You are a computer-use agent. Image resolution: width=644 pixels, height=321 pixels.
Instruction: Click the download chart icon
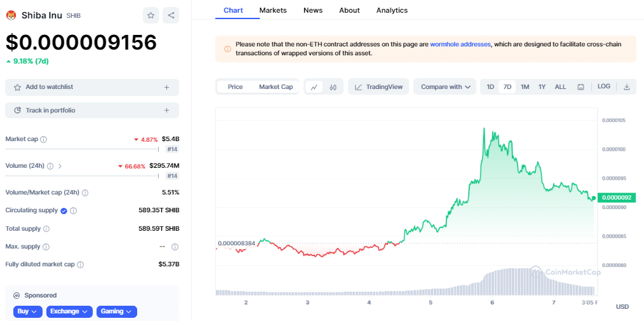626,87
